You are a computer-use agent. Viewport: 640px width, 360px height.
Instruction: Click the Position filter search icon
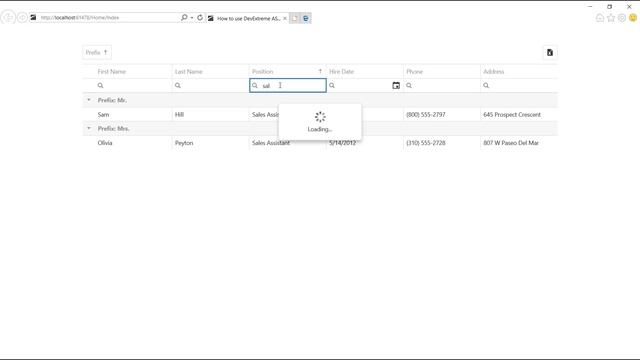pyautogui.click(x=255, y=85)
